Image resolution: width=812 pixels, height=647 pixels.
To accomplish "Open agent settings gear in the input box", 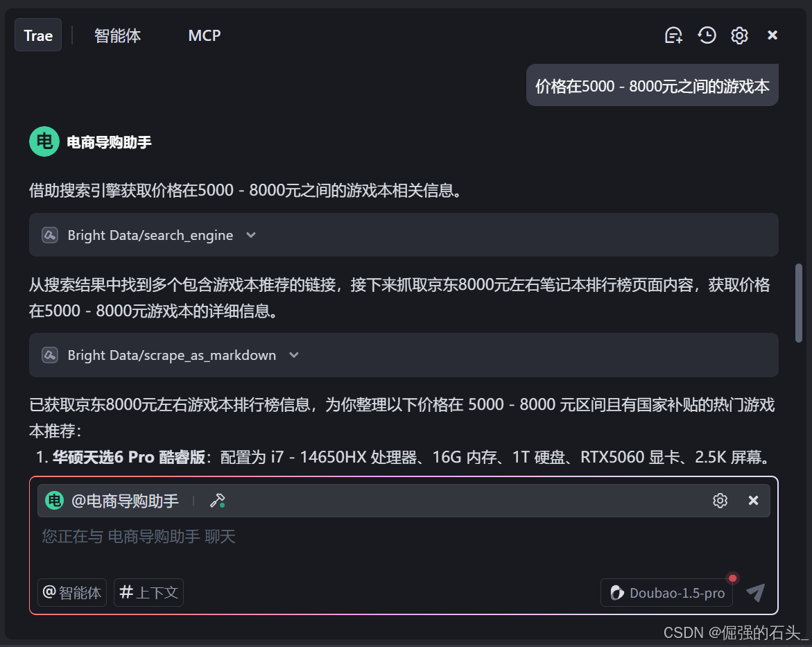I will [x=720, y=501].
